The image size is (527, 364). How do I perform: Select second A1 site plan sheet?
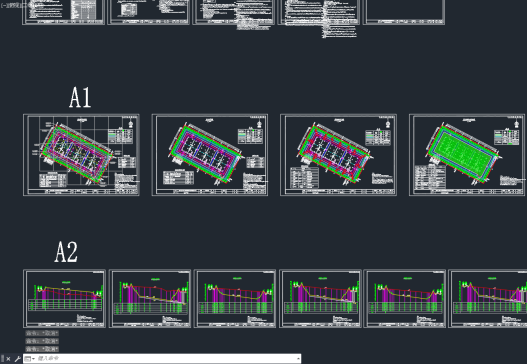[x=210, y=155]
